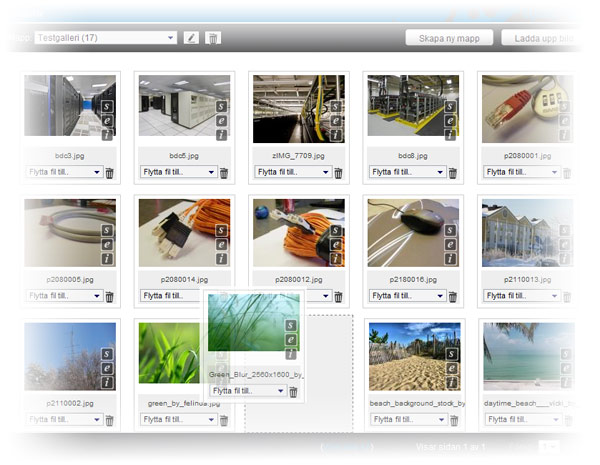This screenshot has width=600, height=465.
Task: Open Flytta fil till dropdown under green_by_felinua.jpg
Action: 179,419
